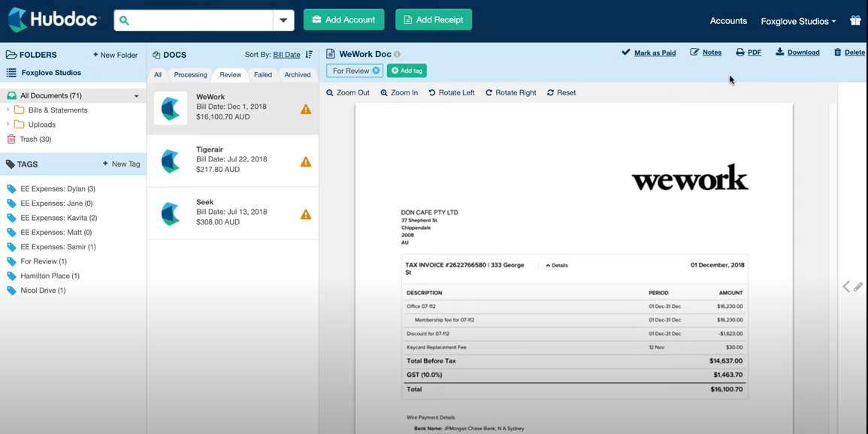Click the Add tag button

coord(407,71)
